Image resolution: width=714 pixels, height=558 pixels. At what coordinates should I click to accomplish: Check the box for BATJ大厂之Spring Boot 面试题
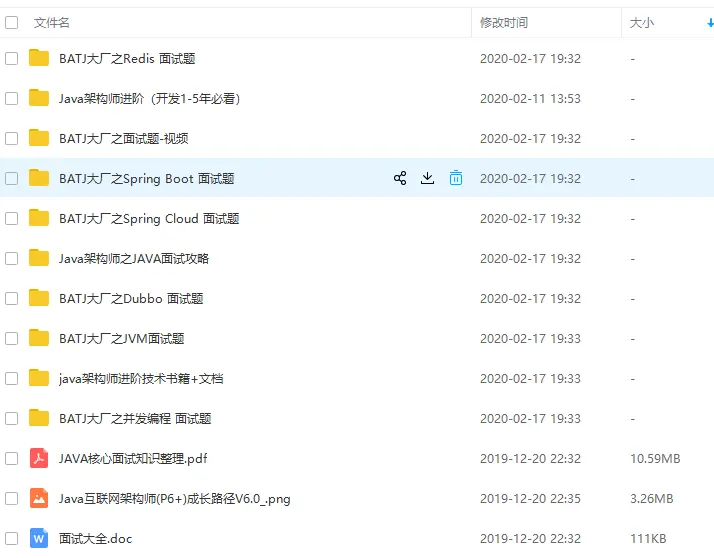coord(11,178)
